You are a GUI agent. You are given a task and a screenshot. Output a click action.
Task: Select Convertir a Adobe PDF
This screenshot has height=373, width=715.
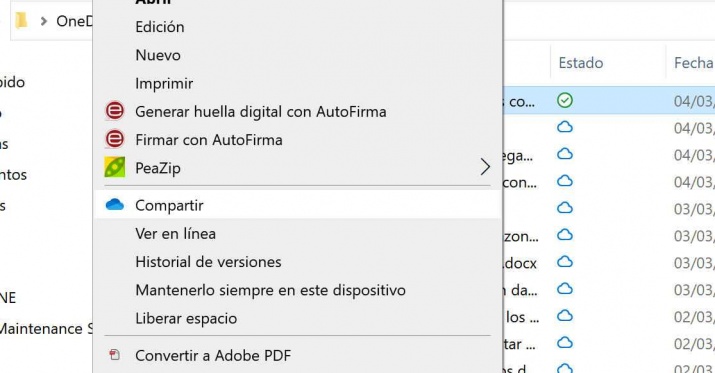click(x=213, y=356)
